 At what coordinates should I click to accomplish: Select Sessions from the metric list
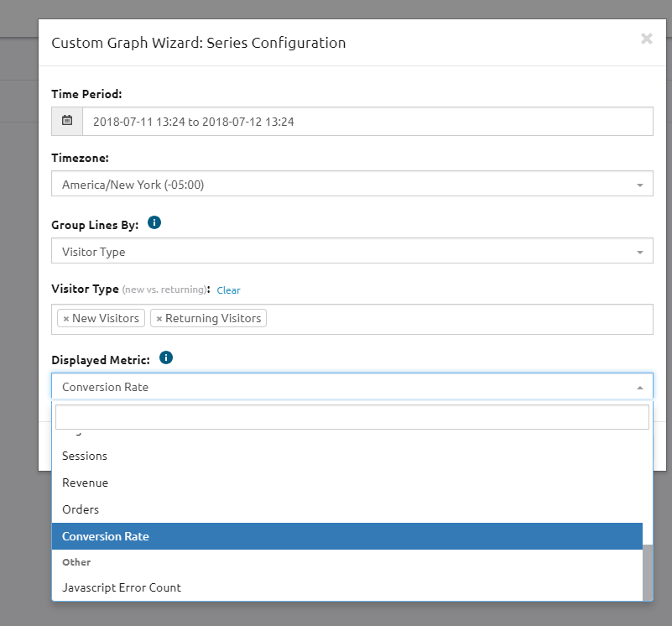point(347,456)
